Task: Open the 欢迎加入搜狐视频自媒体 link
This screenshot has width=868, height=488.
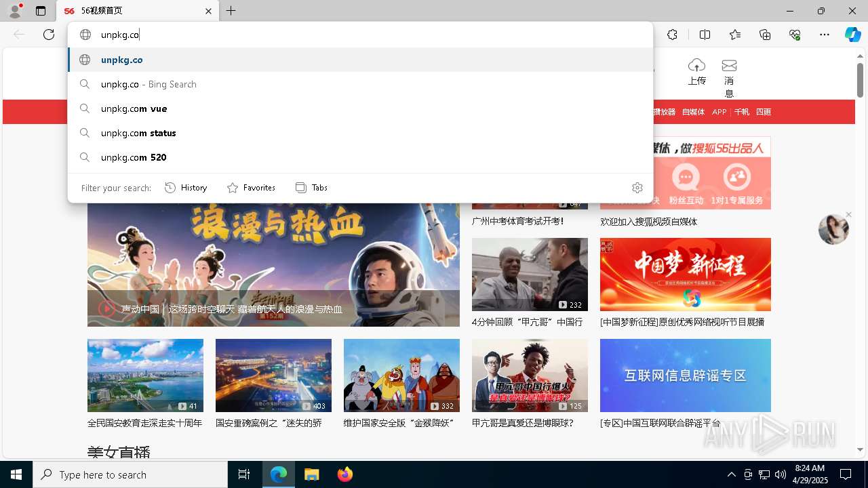Action: pos(649,222)
